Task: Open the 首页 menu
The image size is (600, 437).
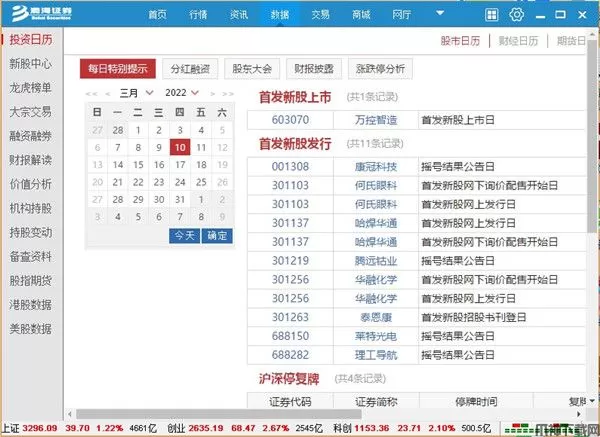Action: [x=158, y=15]
